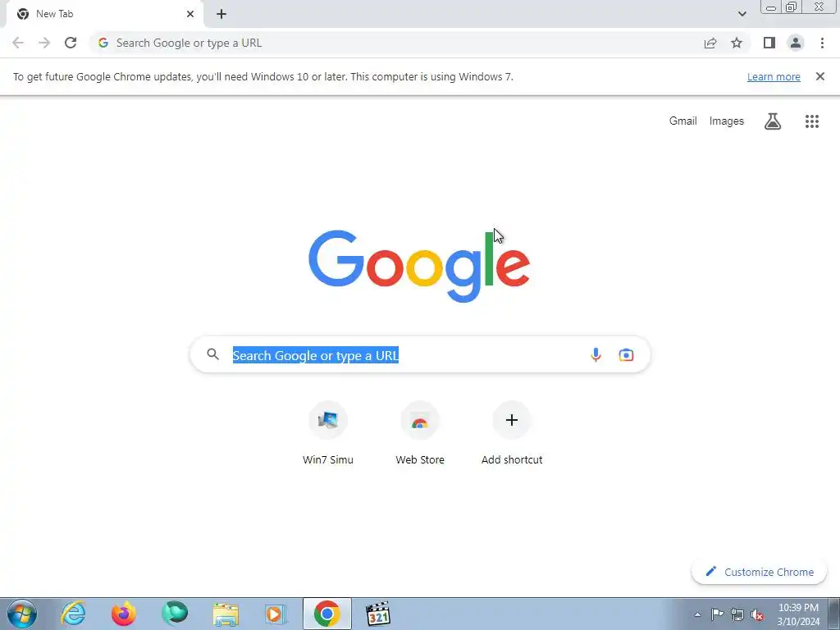Image resolution: width=840 pixels, height=630 pixels.
Task: Search by image with camera icon
Action: click(x=626, y=354)
